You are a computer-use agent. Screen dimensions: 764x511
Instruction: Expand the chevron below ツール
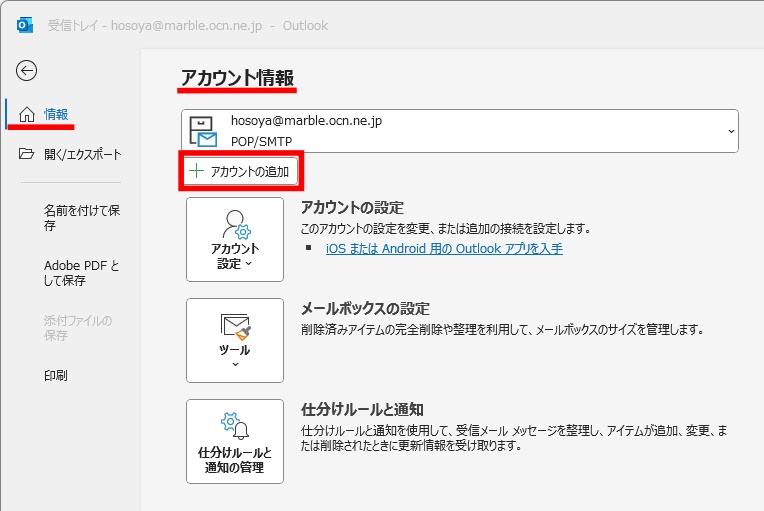click(235, 365)
